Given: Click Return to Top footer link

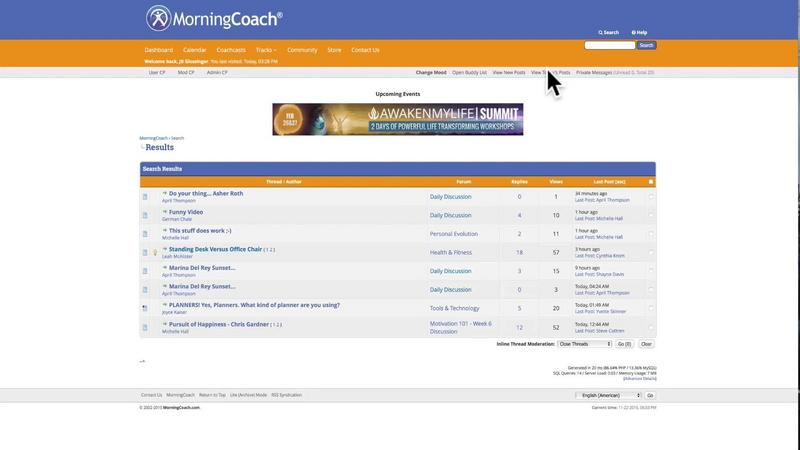Looking at the screenshot, I should (x=212, y=395).
